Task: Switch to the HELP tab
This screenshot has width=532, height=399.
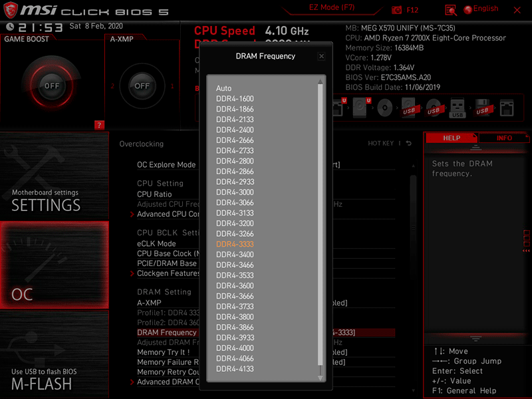Action: coord(452,138)
